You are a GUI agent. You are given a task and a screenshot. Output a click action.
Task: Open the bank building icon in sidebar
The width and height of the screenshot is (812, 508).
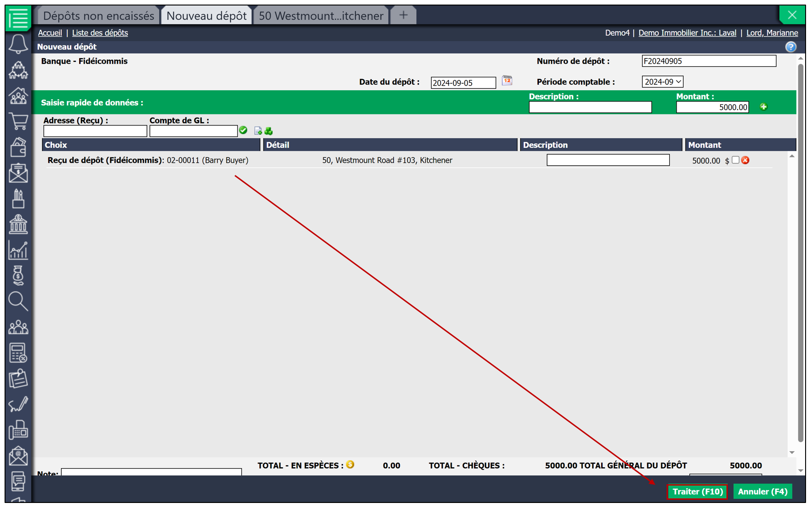pyautogui.click(x=18, y=224)
